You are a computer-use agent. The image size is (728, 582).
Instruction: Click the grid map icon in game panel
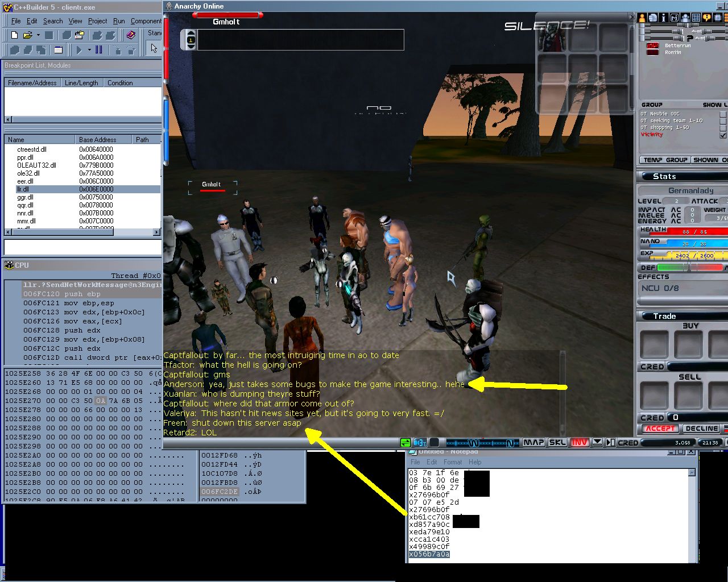pyautogui.click(x=696, y=18)
